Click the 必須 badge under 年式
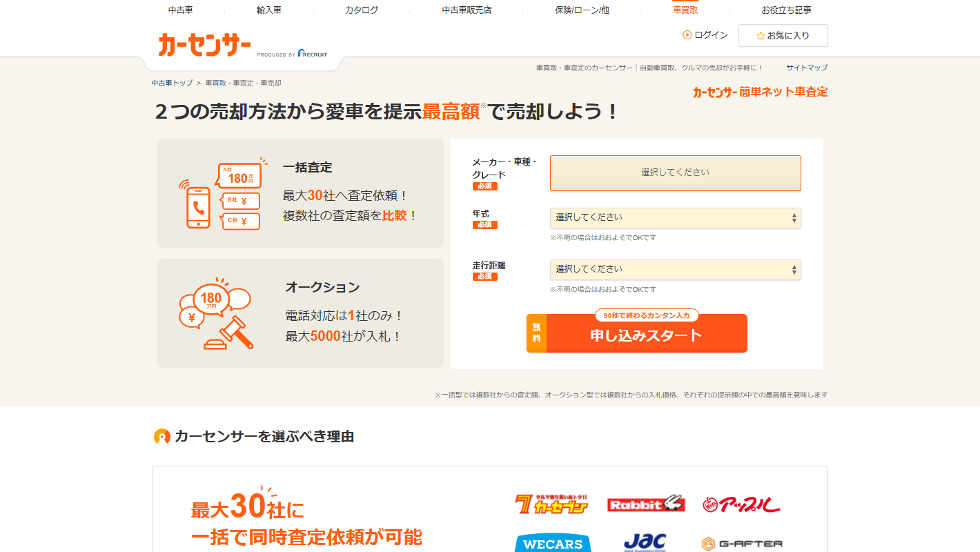Screen dimensions: 980x552 (485, 225)
